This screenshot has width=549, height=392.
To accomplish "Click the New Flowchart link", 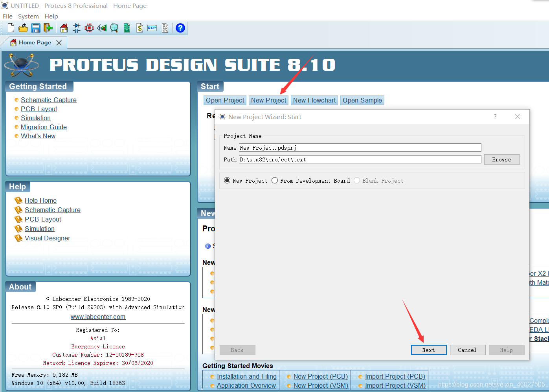I will (314, 100).
